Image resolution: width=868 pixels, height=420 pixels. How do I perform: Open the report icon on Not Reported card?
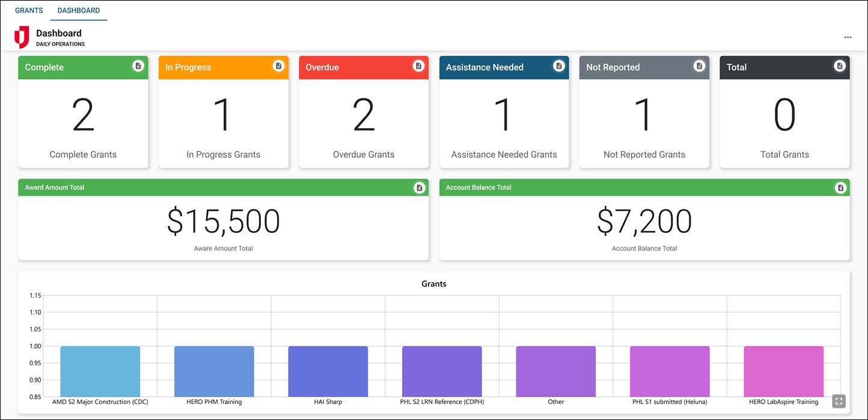tap(699, 67)
